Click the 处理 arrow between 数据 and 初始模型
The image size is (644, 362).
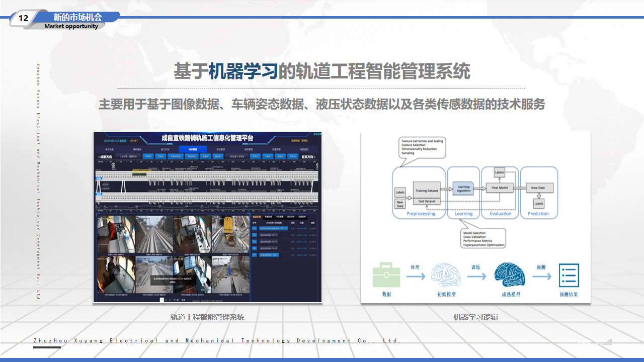click(415, 276)
